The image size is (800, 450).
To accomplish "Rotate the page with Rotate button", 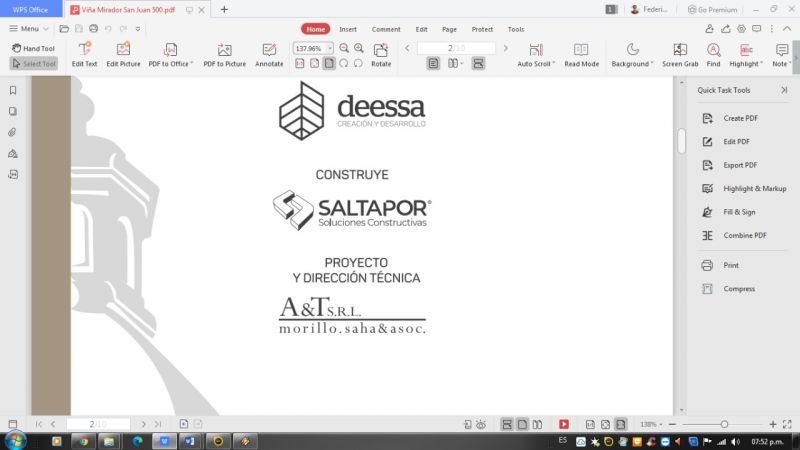I will 381,55.
